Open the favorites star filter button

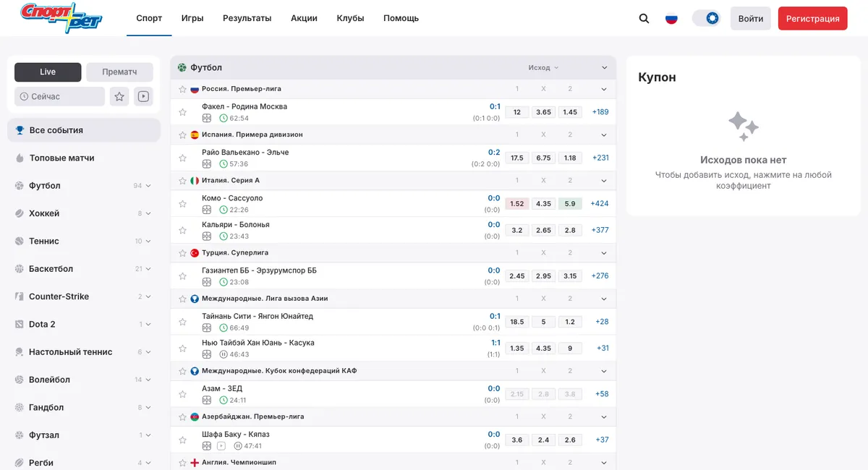[x=119, y=96]
